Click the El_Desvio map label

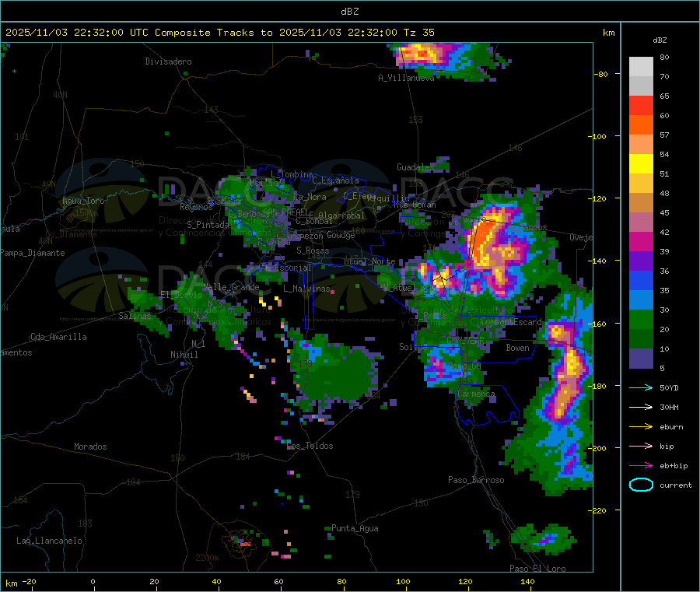tap(182, 295)
